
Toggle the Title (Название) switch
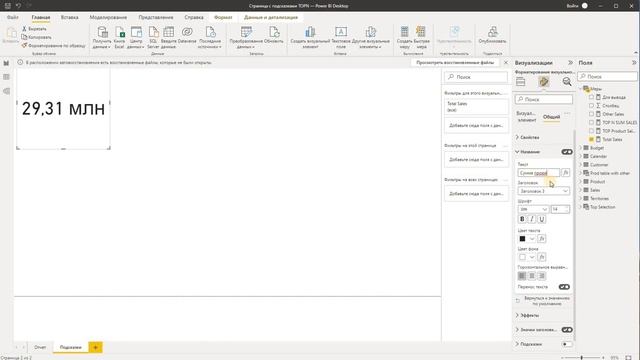567,152
